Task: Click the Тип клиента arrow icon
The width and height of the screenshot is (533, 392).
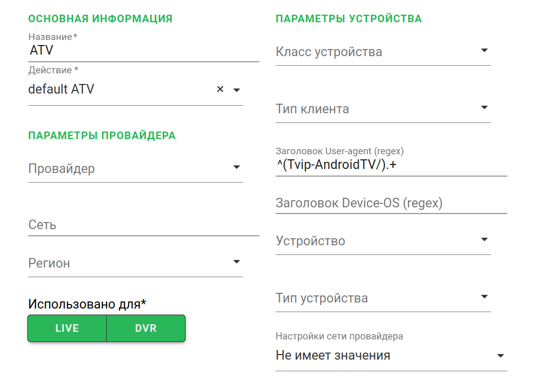Action: click(x=484, y=107)
